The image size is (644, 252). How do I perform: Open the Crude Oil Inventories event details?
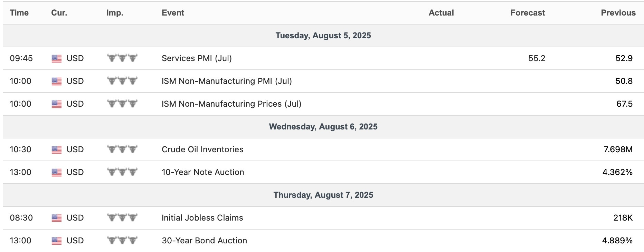[x=202, y=149]
